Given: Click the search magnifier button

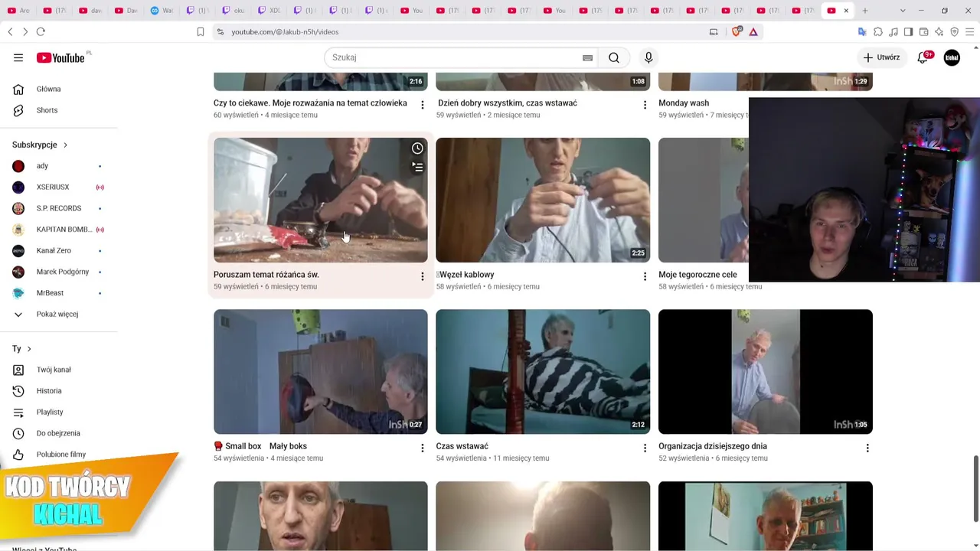Looking at the screenshot, I should (x=614, y=57).
